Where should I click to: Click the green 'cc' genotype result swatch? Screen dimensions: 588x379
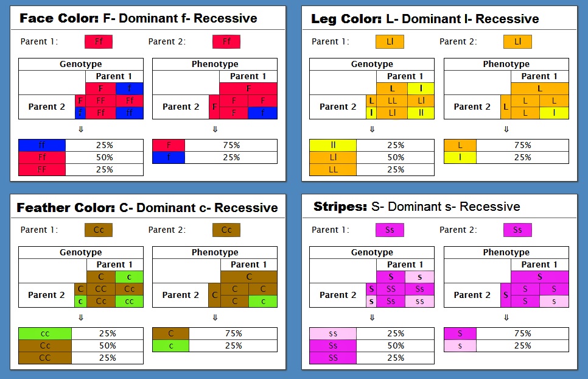point(45,333)
